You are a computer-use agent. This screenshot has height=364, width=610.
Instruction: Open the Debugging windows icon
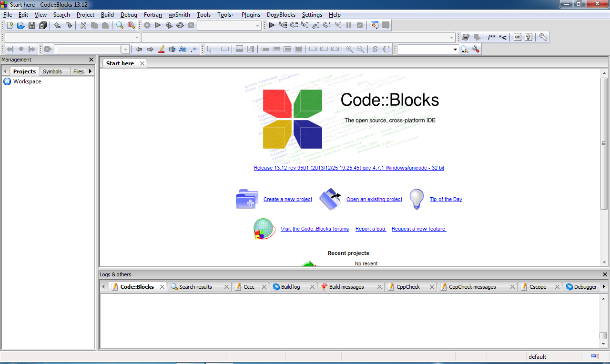click(375, 25)
